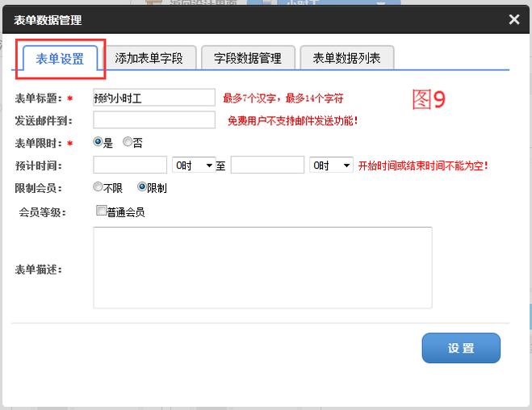Select 是 for 表单限时
Screen dimensions: 532x410
click(98, 142)
